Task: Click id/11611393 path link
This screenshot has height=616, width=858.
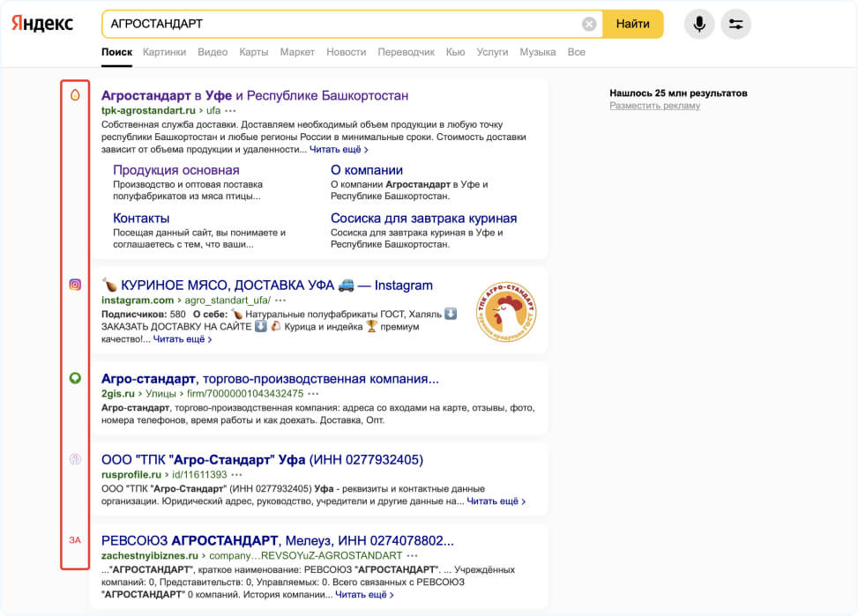Action: 199,475
